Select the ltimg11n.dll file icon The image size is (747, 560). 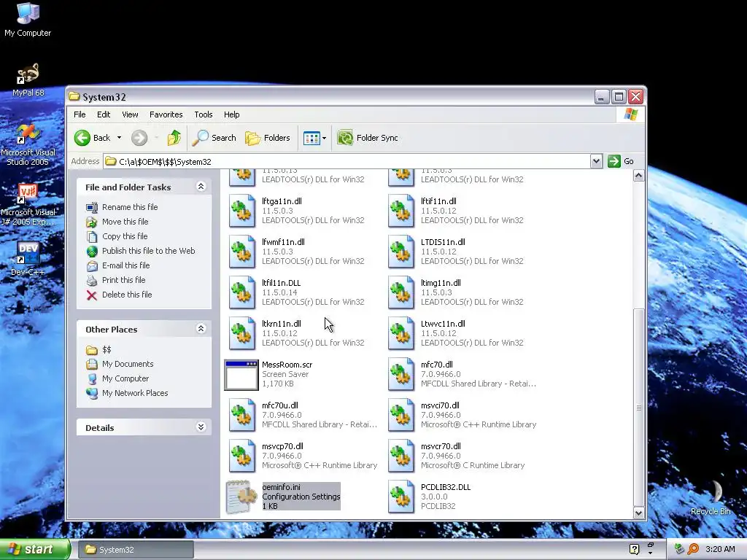[401, 292]
